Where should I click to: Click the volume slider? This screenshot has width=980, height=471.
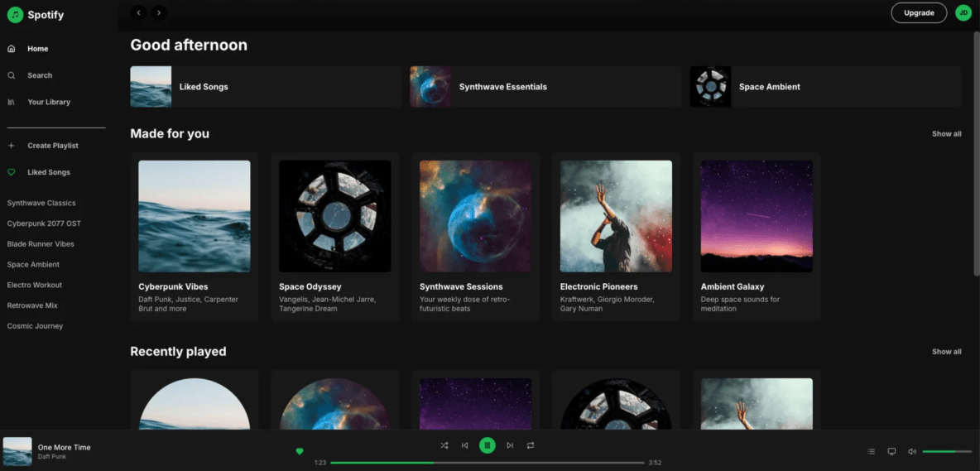coord(948,451)
